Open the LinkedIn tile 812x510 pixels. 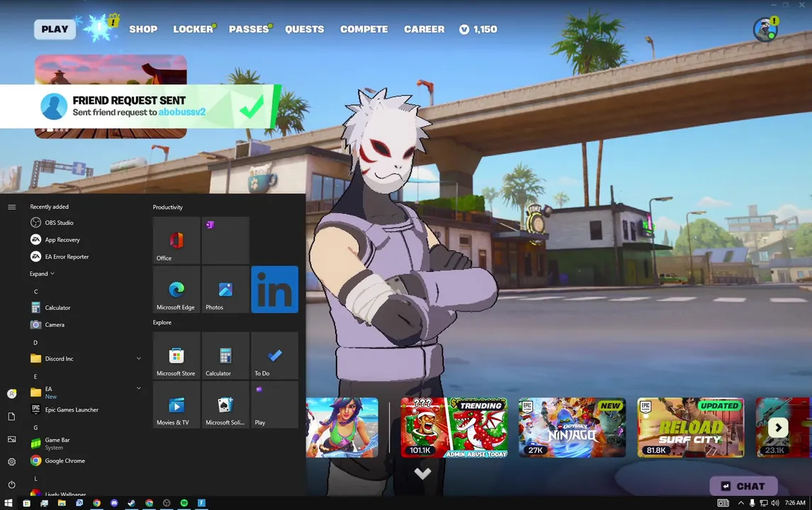pyautogui.click(x=274, y=290)
